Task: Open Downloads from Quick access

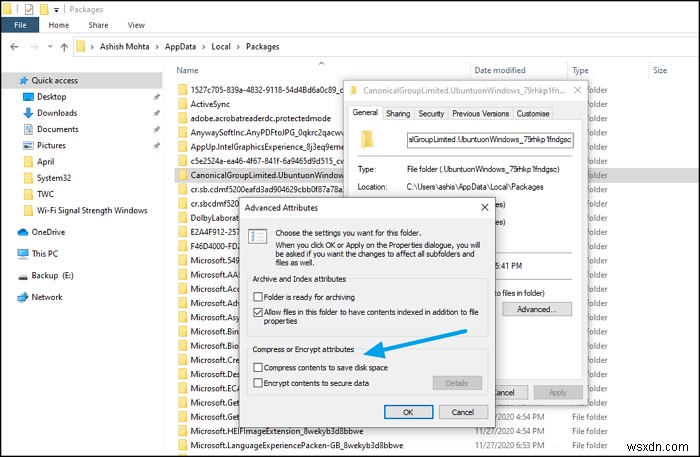Action: (57, 113)
